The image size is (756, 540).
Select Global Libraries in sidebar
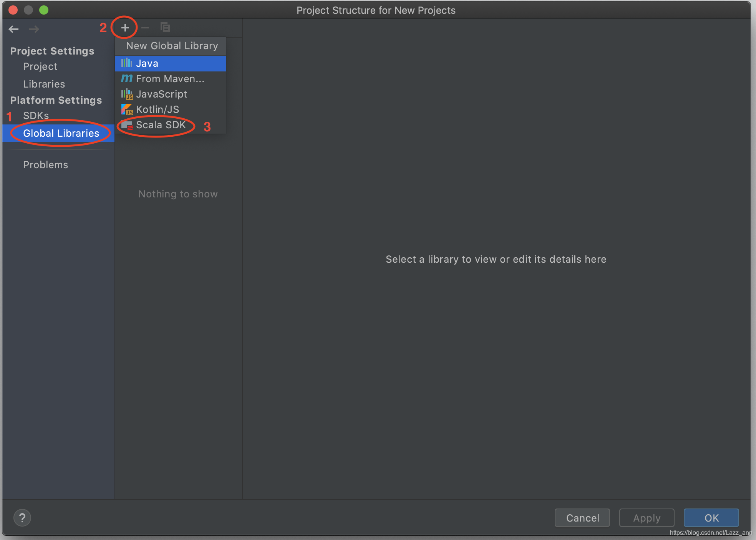61,133
